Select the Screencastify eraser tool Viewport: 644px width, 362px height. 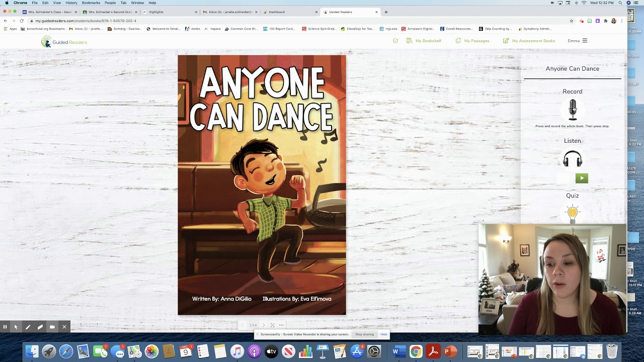point(40,327)
